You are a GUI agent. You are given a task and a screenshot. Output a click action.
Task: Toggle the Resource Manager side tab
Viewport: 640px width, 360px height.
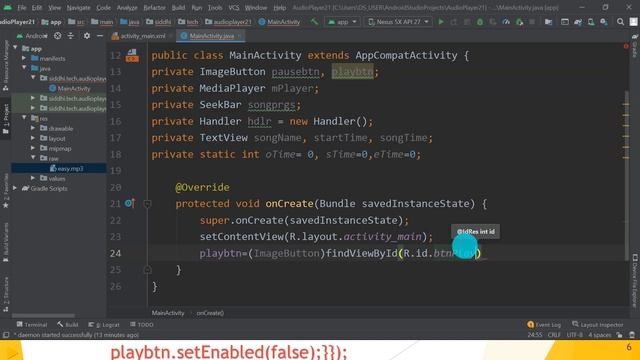click(x=6, y=65)
